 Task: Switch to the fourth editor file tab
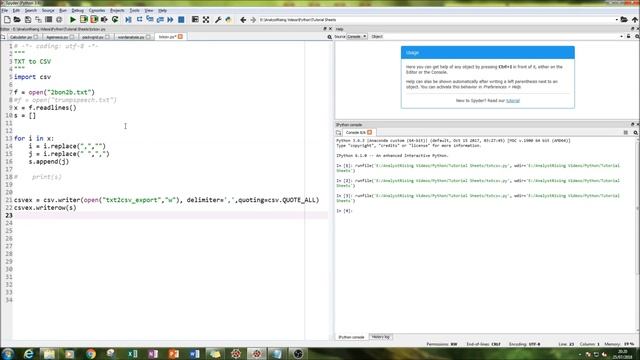(133, 37)
